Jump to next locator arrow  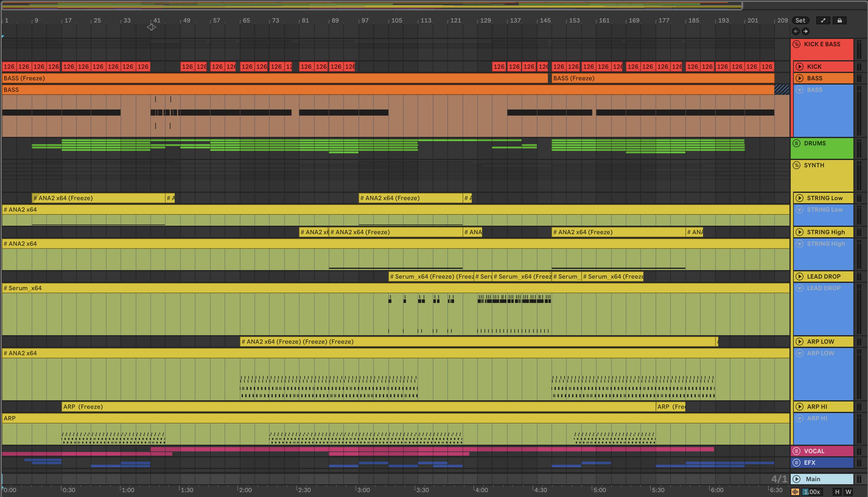point(806,31)
